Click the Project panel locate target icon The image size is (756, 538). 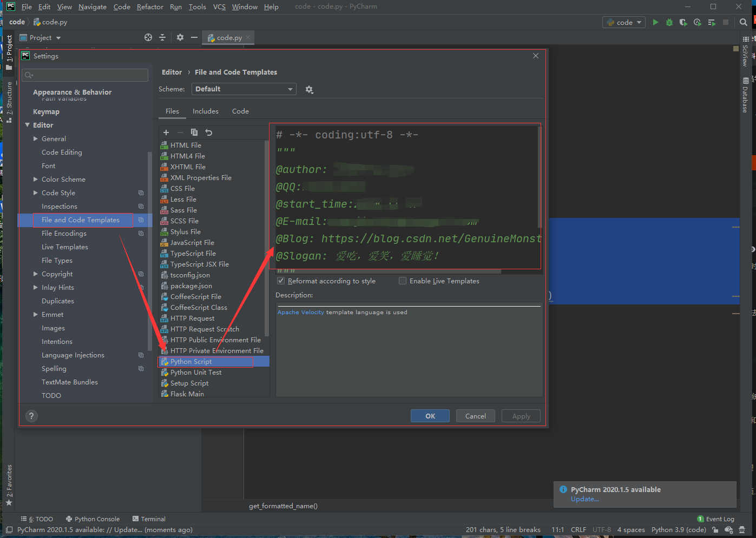pyautogui.click(x=148, y=37)
